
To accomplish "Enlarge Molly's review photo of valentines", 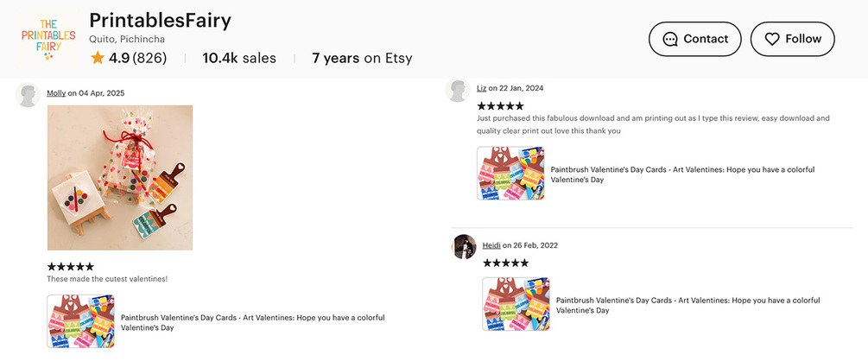I will pos(120,178).
